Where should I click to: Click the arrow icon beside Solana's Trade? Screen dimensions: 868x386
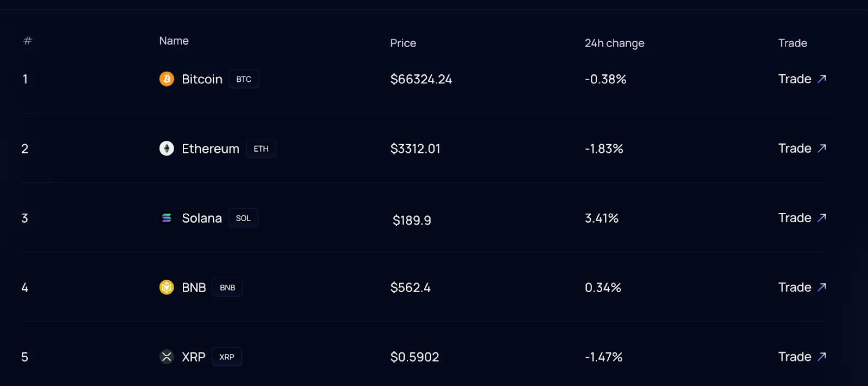pyautogui.click(x=822, y=217)
